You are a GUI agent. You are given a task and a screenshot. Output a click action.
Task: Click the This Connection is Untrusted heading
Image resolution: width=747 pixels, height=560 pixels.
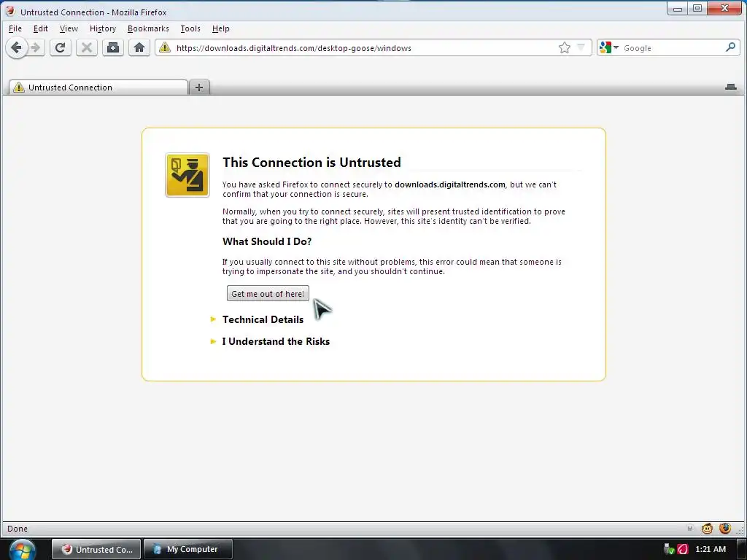311,163
